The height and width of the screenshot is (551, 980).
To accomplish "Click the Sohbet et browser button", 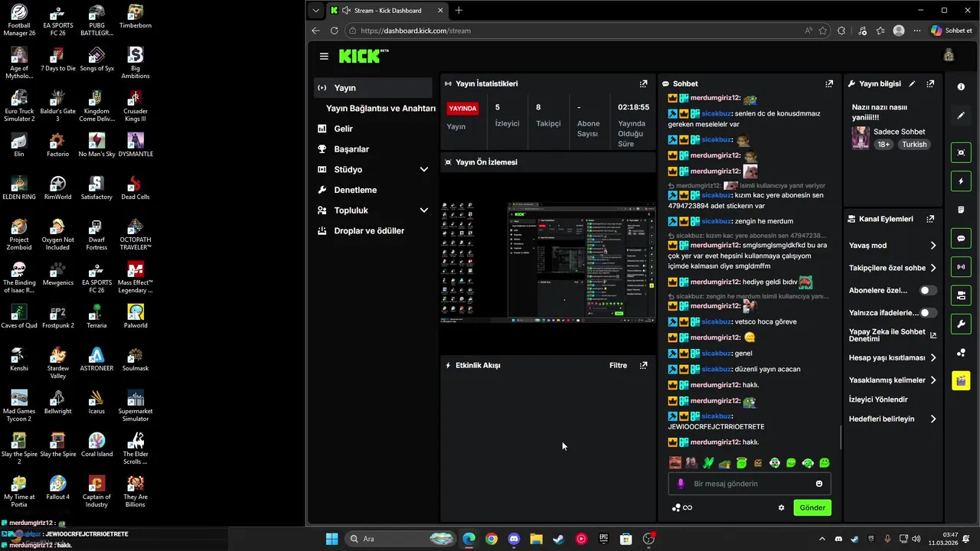I will click(952, 31).
